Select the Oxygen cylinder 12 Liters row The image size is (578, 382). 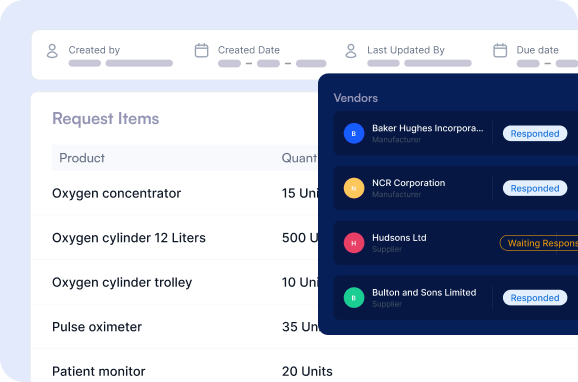[x=174, y=237]
